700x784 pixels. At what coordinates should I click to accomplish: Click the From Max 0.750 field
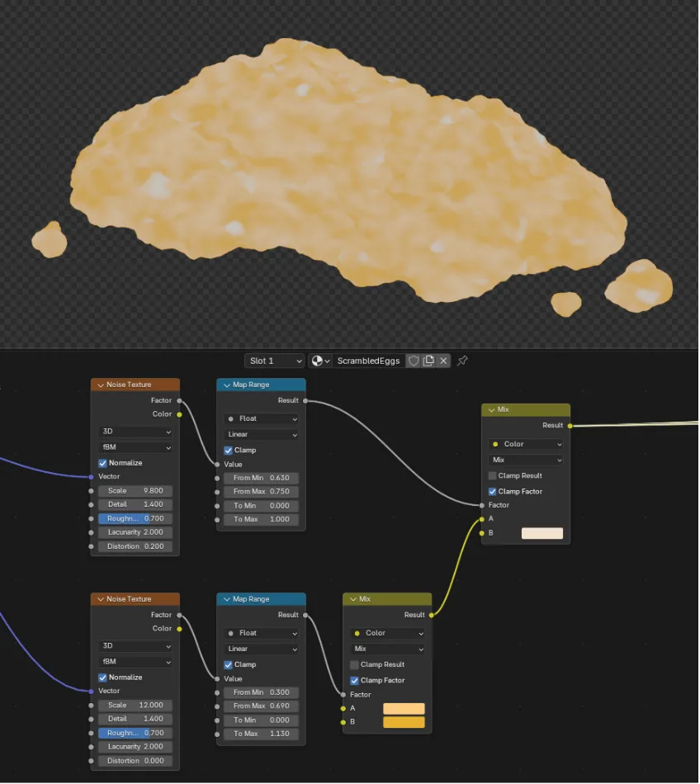coord(262,492)
